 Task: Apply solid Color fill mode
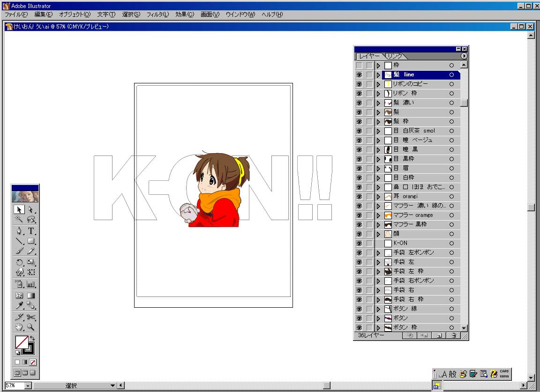(17, 362)
